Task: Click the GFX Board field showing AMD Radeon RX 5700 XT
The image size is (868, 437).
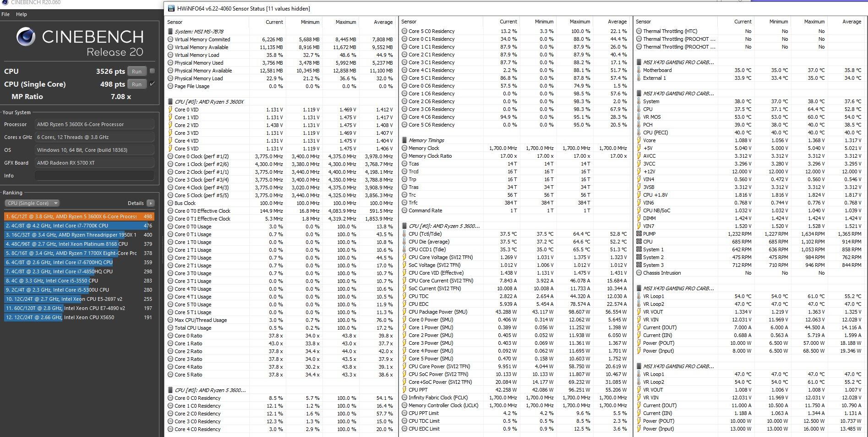Action: pos(95,163)
